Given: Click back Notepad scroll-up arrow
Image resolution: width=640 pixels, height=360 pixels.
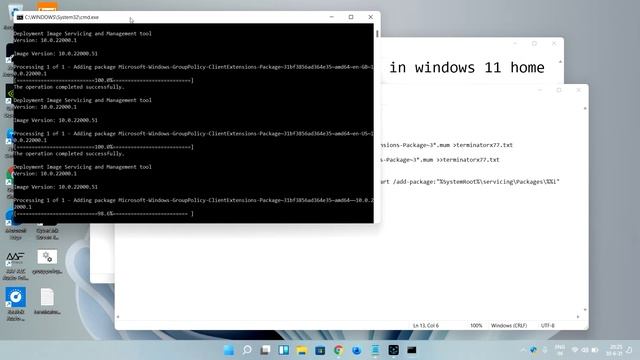Looking at the screenshot, I should [560, 62].
